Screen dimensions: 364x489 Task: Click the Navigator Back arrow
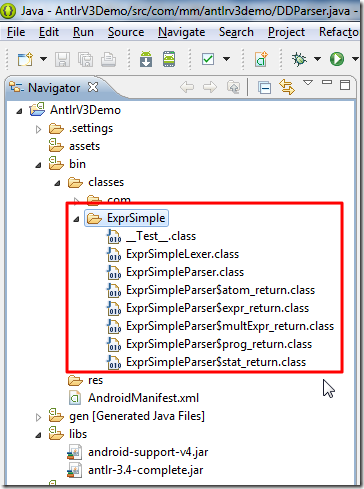pyautogui.click(x=187, y=87)
